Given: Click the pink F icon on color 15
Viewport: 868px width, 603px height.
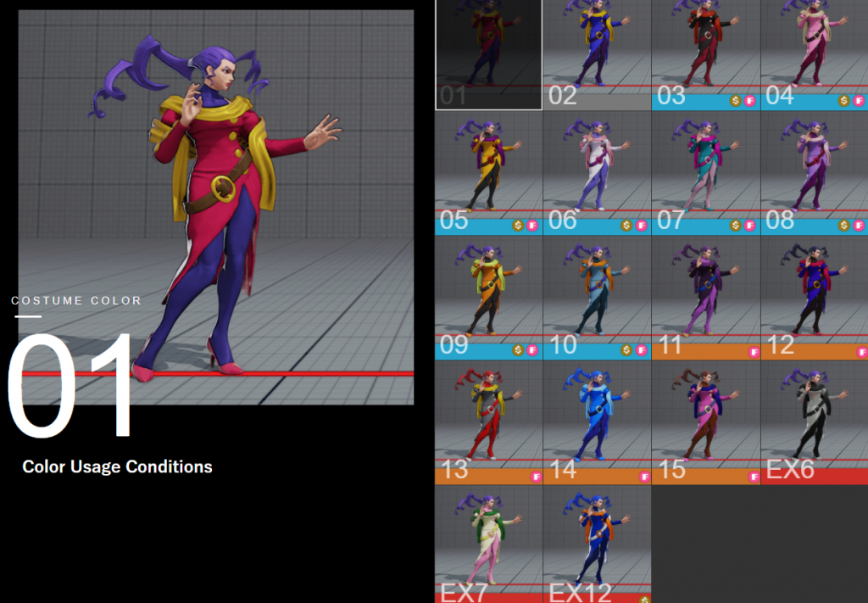Looking at the screenshot, I should click(x=754, y=476).
